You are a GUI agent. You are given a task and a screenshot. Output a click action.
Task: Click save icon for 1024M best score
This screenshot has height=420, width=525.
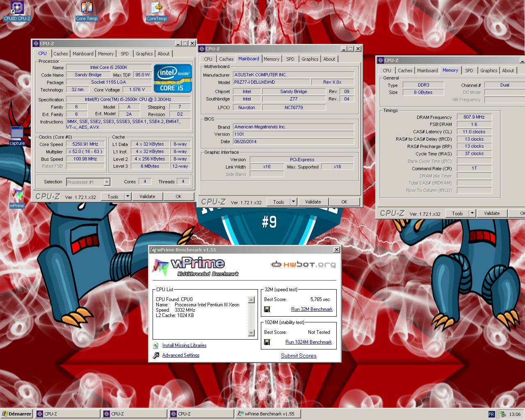click(x=267, y=342)
